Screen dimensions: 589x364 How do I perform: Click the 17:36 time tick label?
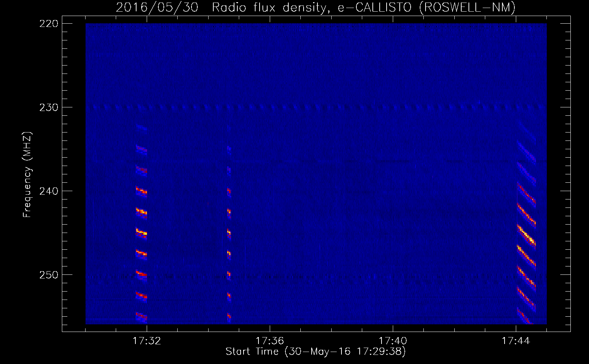pos(270,341)
